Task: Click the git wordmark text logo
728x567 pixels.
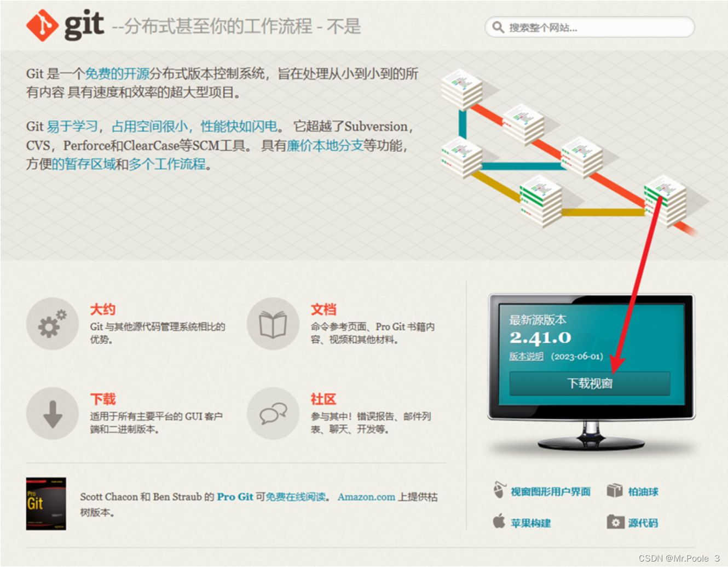Action: point(84,25)
